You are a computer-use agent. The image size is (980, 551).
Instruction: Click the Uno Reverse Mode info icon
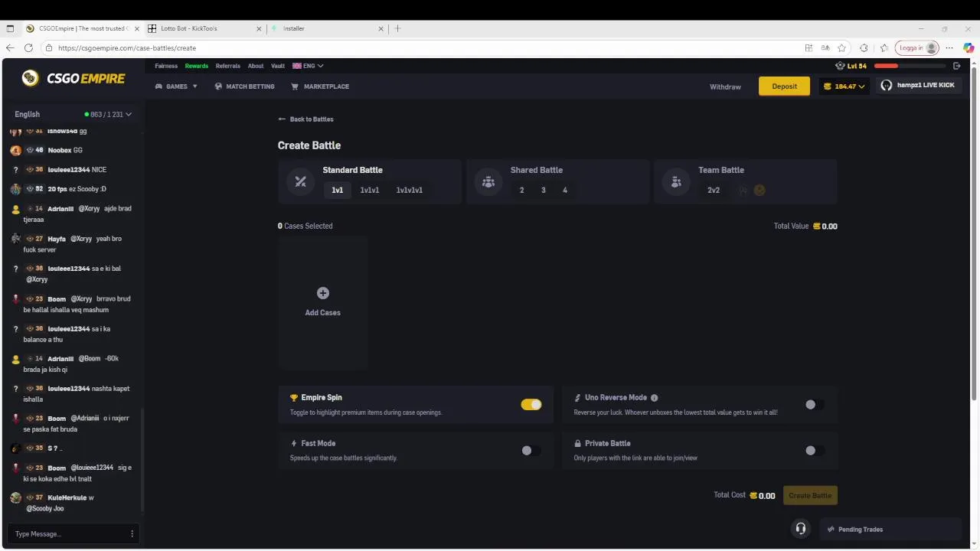coord(654,398)
